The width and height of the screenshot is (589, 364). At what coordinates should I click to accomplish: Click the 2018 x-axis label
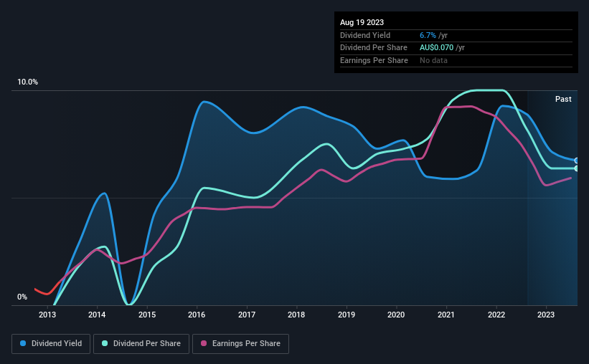(x=296, y=315)
